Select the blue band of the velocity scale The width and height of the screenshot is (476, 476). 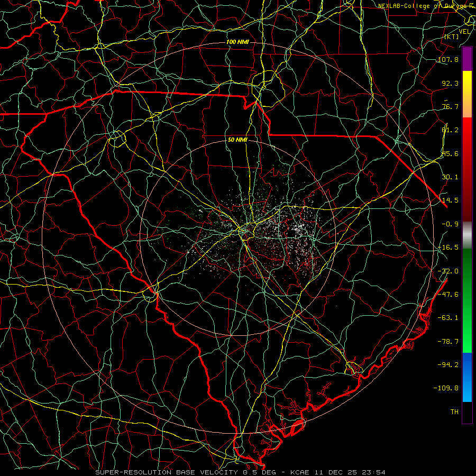coord(467,377)
